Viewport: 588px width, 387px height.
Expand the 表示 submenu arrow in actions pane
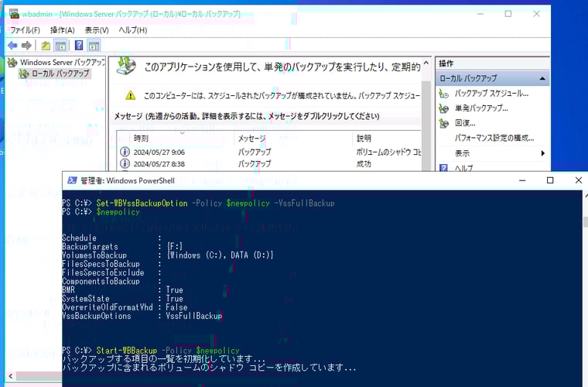(x=542, y=153)
